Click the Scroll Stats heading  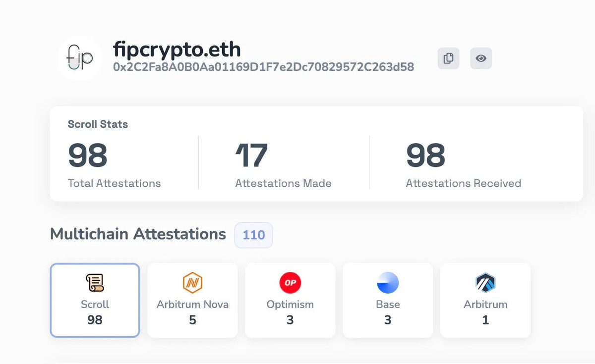[x=98, y=124]
